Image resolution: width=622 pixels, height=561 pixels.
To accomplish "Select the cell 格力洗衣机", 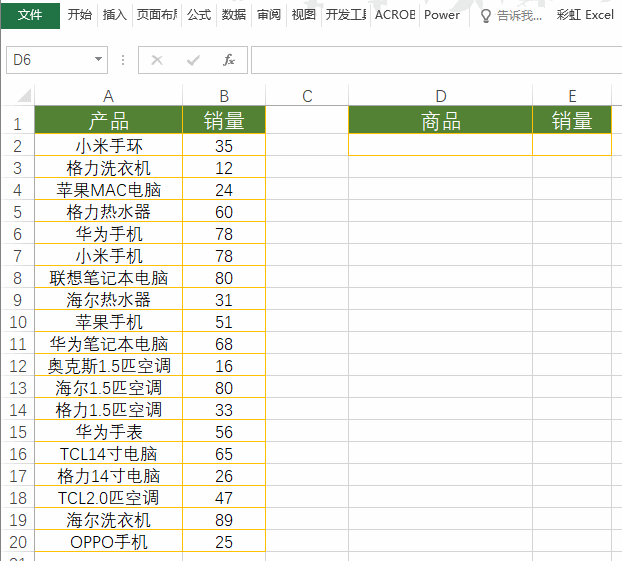I will [108, 168].
